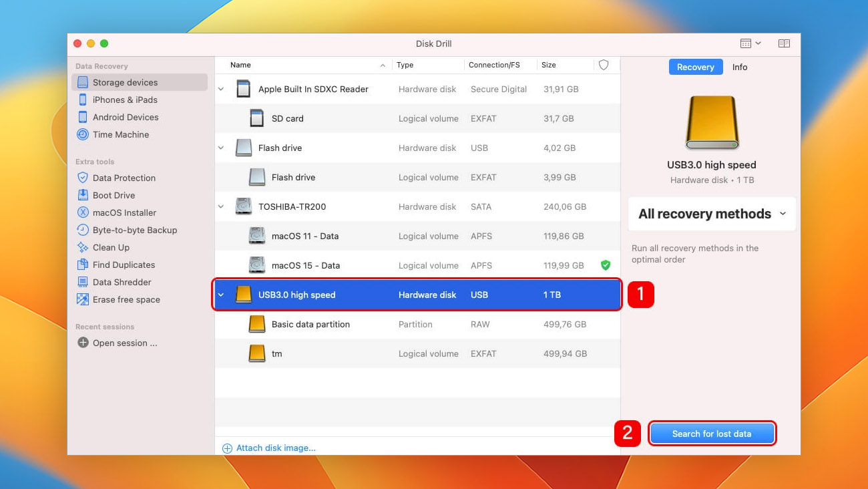Click TOSHIBA-TR200 disk icon

pos(244,206)
